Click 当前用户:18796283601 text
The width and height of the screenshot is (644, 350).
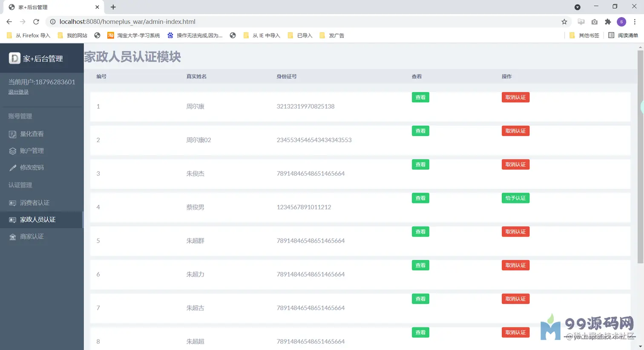point(42,82)
